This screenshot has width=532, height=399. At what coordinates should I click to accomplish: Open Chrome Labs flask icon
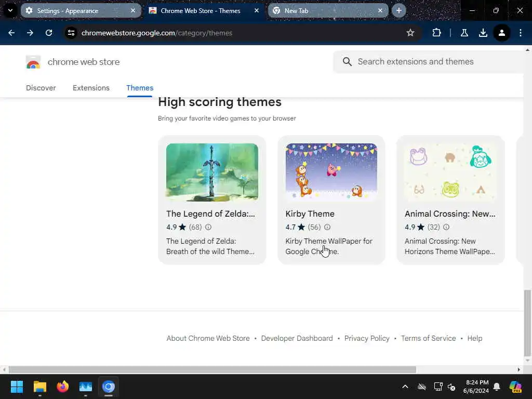pos(464,33)
